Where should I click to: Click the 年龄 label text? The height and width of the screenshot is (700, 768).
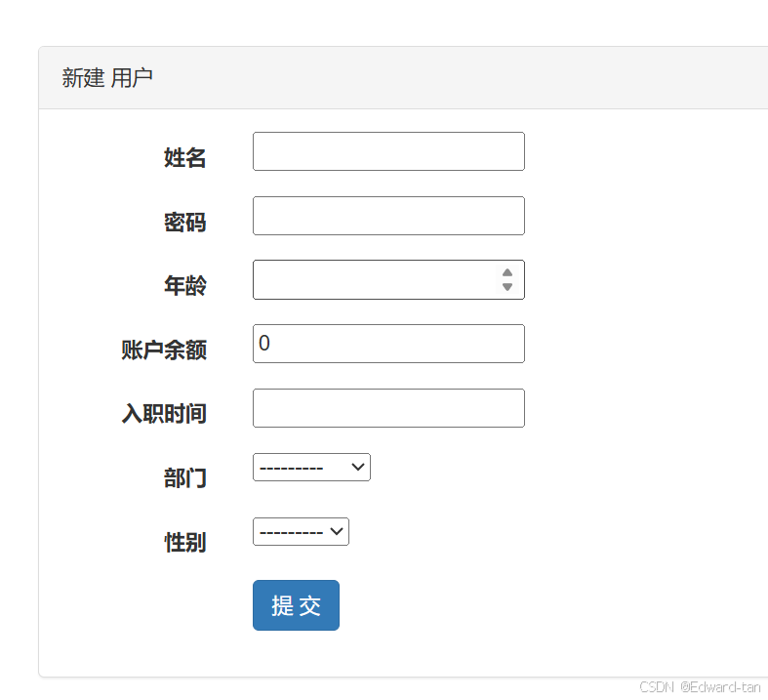(184, 286)
